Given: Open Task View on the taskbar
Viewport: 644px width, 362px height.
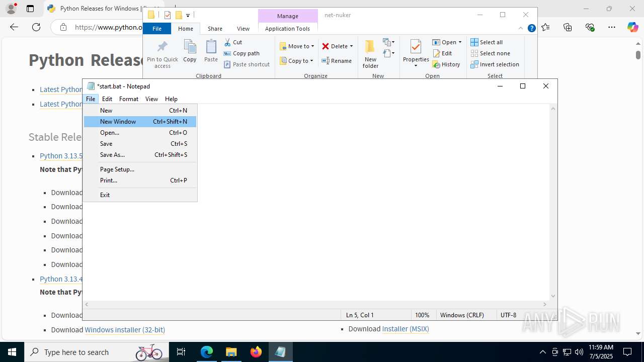Looking at the screenshot, I should (181, 352).
